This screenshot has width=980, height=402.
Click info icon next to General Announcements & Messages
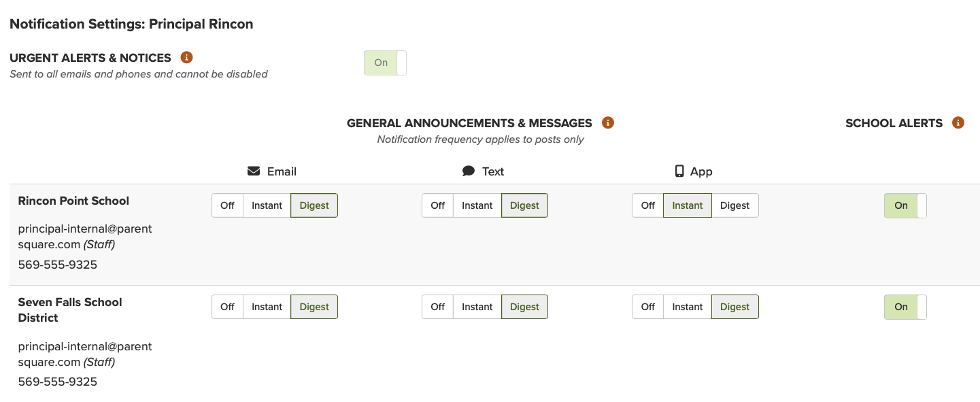click(608, 123)
